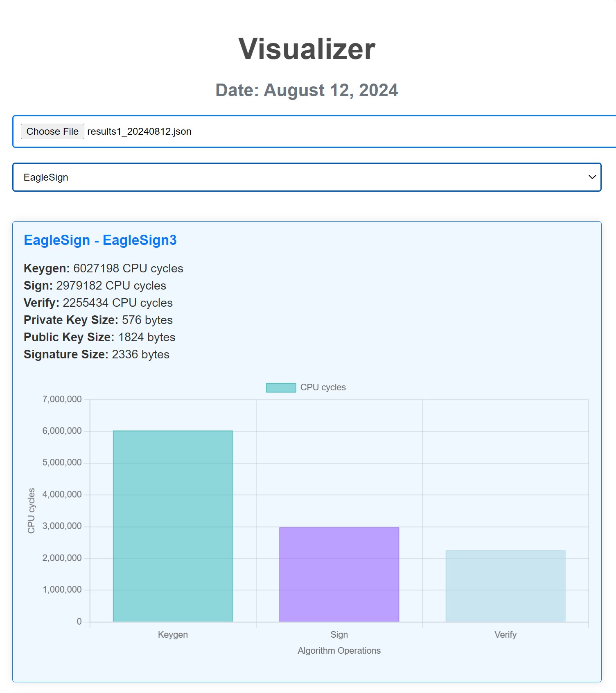Click the Keygen x-axis label

pyautogui.click(x=173, y=634)
